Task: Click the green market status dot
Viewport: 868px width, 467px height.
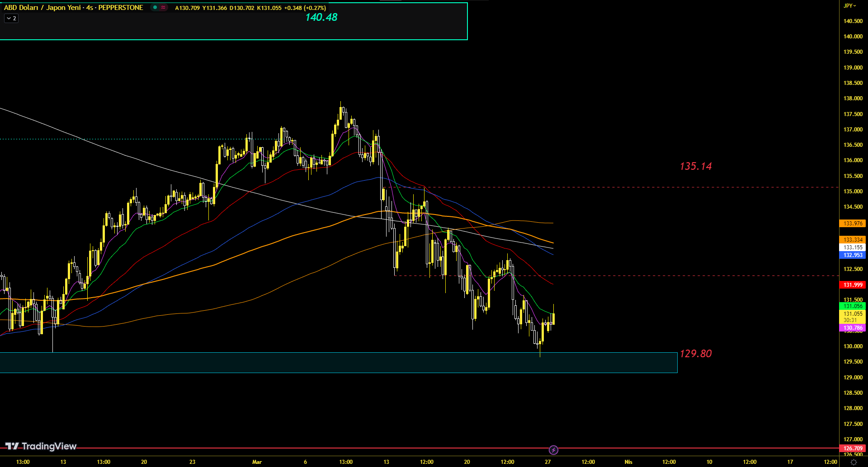Action: point(155,8)
